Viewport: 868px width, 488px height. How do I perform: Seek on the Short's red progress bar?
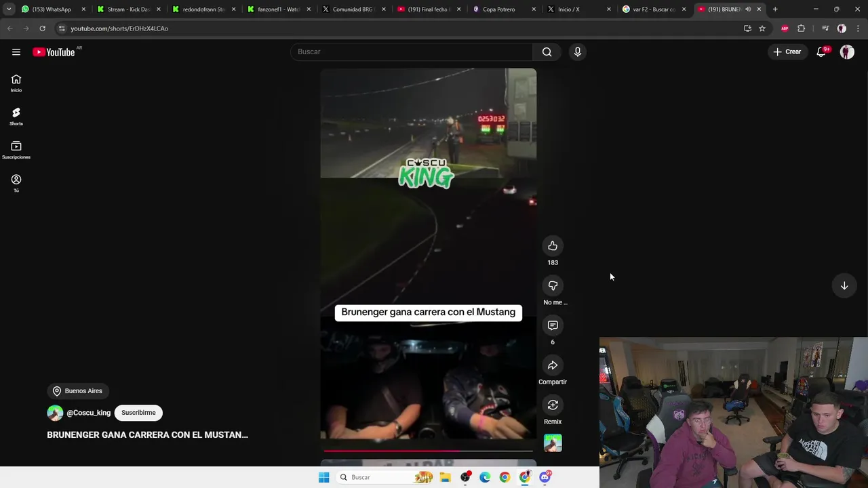coord(429,450)
